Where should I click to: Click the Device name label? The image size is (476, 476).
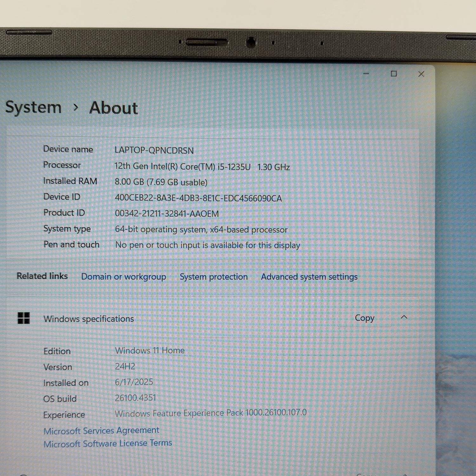(68, 149)
